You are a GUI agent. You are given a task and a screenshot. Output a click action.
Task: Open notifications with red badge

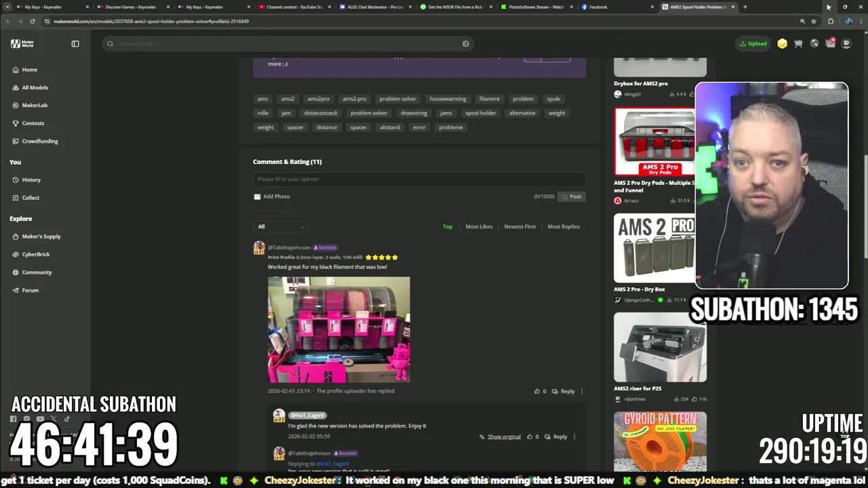pos(831,43)
